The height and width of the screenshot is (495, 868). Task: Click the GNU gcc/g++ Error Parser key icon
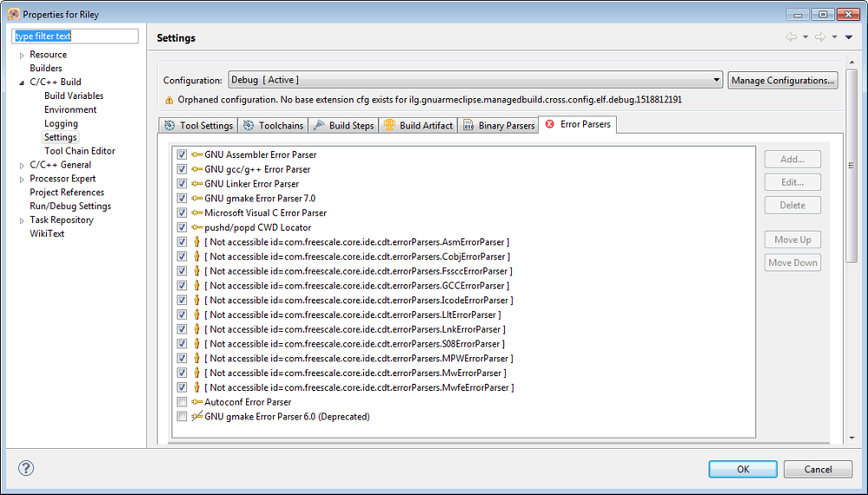(x=197, y=169)
